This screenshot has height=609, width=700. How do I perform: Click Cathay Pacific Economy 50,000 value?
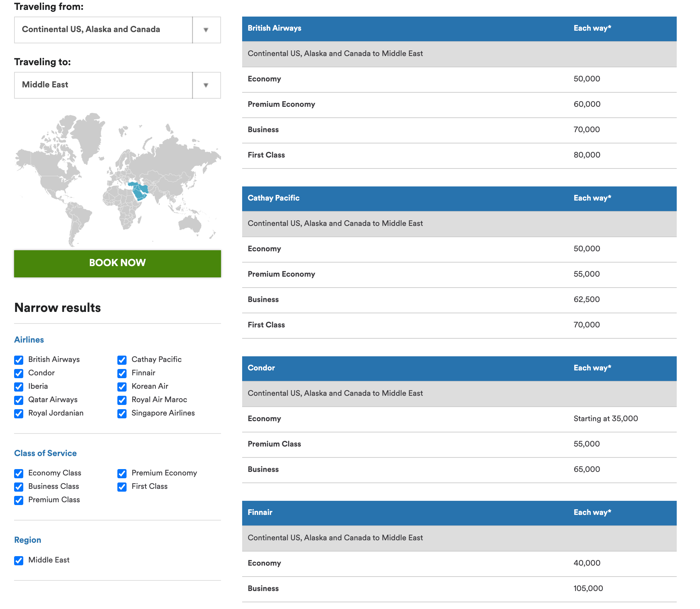[x=587, y=249]
